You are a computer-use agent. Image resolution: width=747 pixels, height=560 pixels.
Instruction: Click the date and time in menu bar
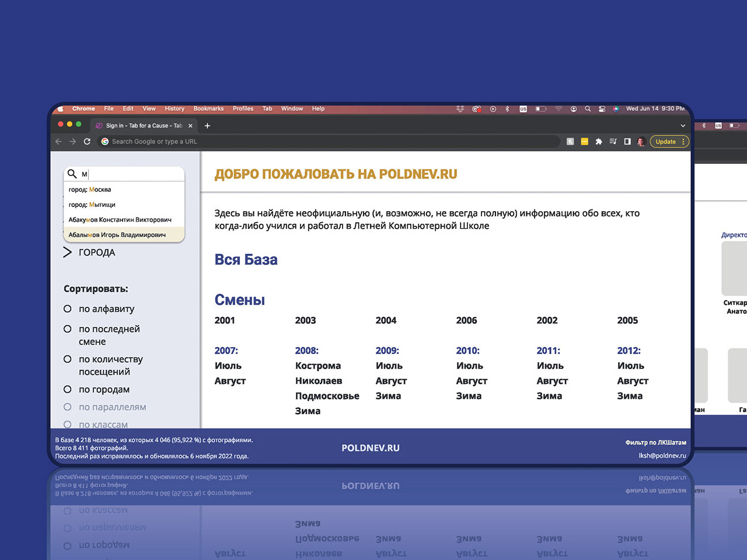click(x=655, y=108)
